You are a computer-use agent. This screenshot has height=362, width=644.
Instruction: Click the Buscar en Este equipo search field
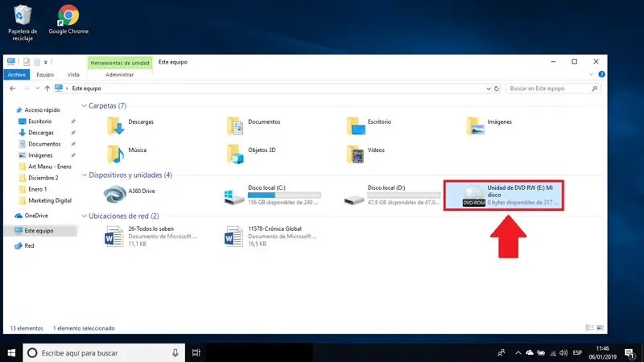tap(553, 88)
